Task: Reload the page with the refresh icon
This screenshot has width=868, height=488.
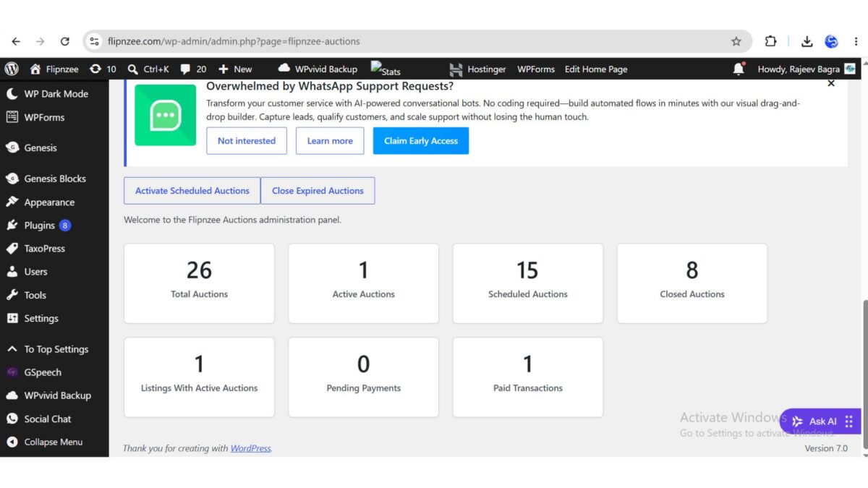Action: 65,41
